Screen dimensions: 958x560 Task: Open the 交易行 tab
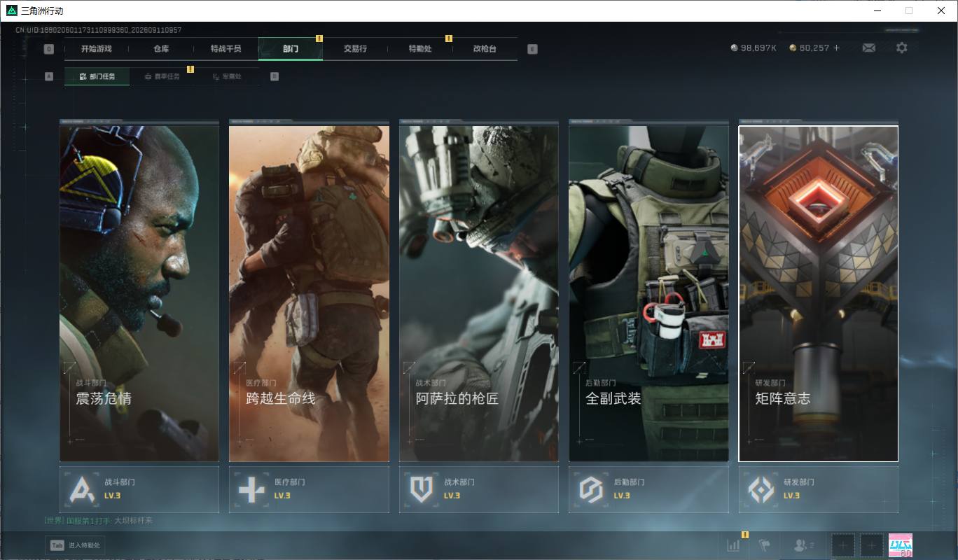click(355, 49)
